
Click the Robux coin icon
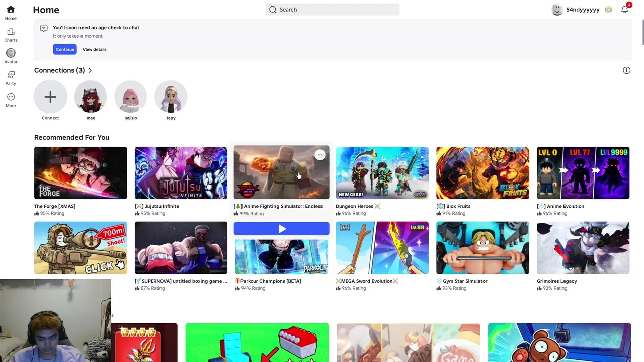[x=608, y=10]
